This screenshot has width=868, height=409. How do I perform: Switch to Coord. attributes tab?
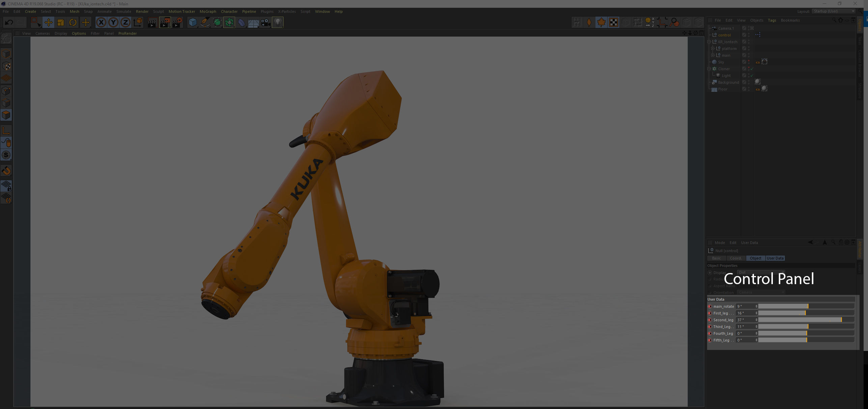coord(736,258)
